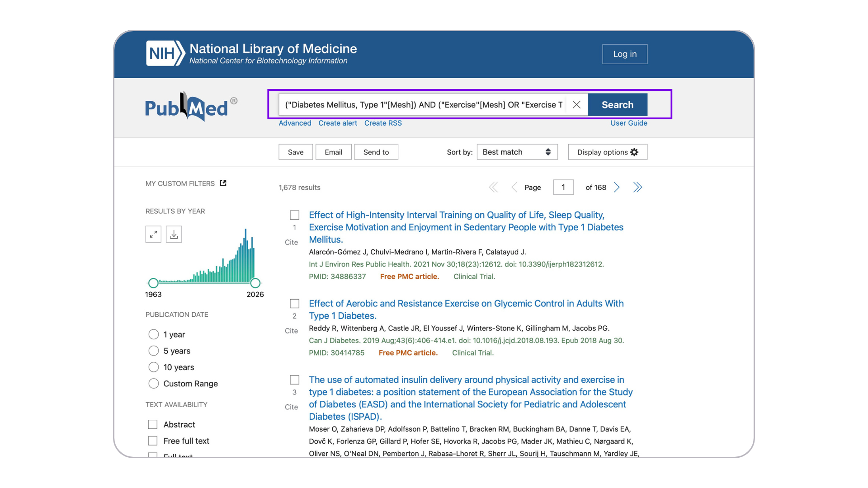Jump to last results page
This screenshot has height=488, width=868.
click(x=637, y=188)
